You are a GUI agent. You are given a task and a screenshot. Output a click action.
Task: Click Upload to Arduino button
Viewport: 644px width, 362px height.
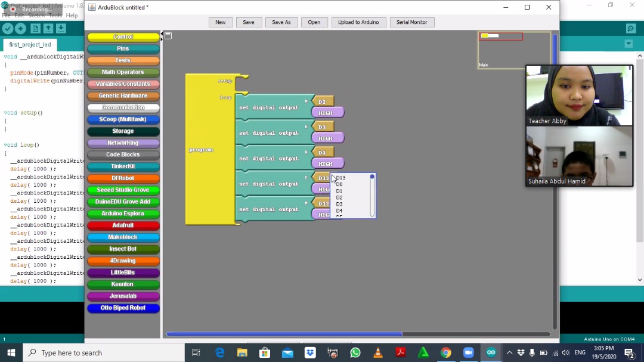pos(358,22)
